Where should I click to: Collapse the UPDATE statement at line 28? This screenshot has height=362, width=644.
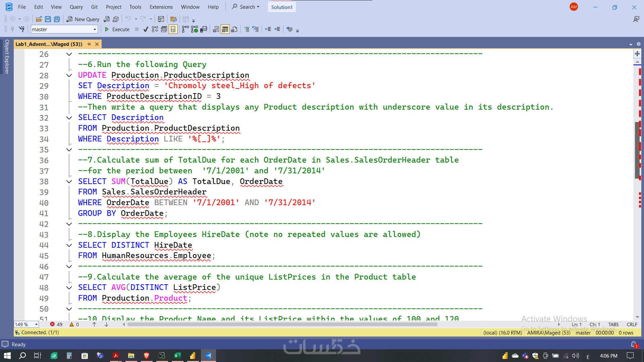[69, 75]
